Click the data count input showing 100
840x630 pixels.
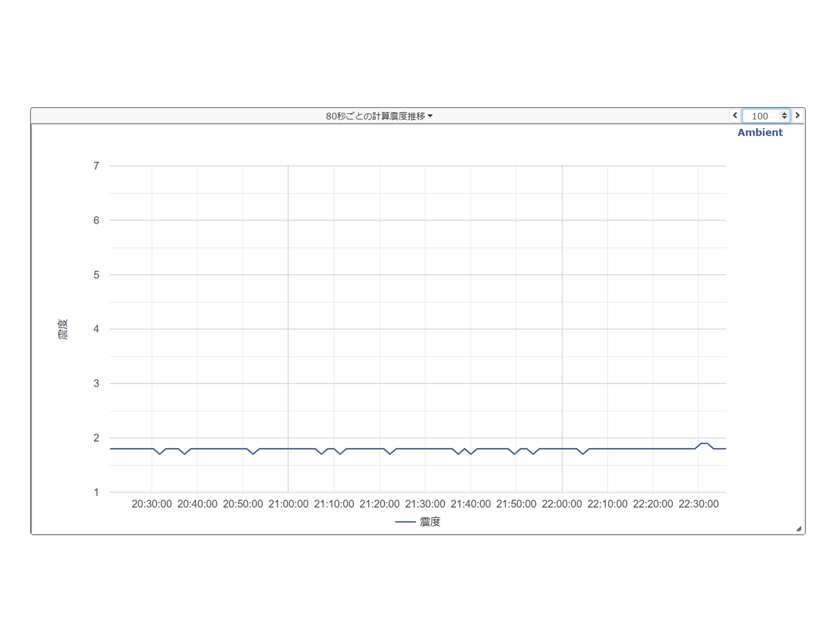coord(760,116)
